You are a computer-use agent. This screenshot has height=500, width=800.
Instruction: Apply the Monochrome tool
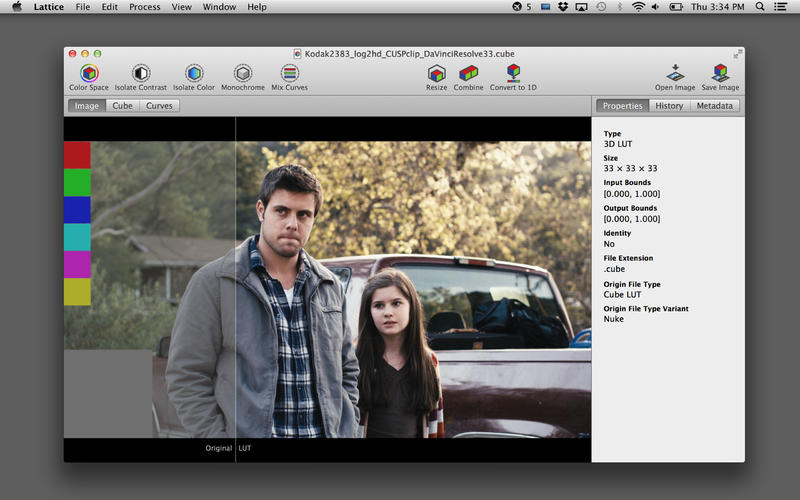coord(242,73)
